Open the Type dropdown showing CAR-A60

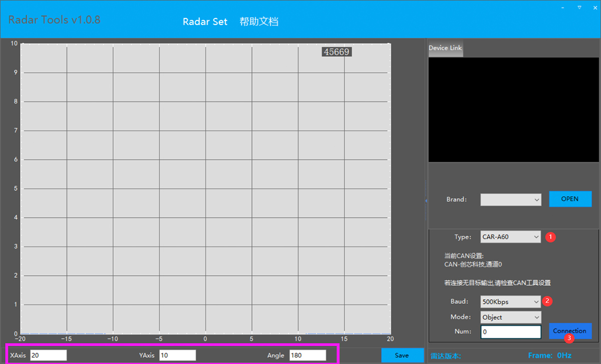510,237
